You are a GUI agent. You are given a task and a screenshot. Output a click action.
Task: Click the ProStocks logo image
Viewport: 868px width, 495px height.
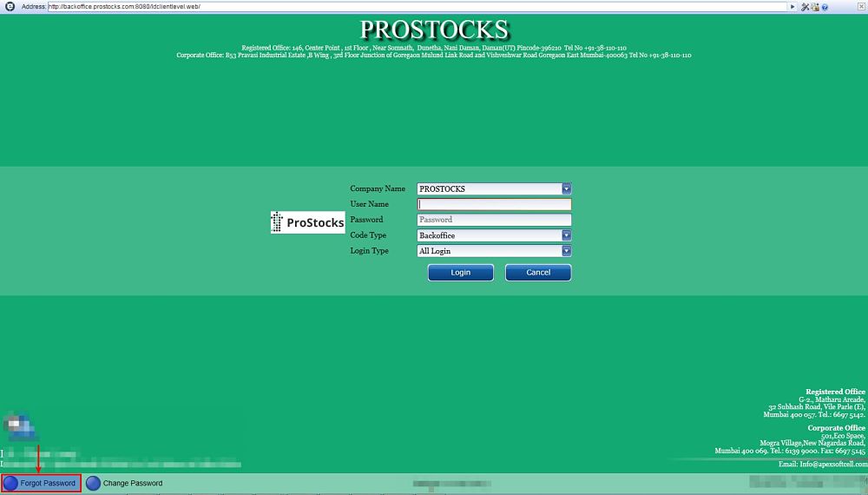(308, 222)
